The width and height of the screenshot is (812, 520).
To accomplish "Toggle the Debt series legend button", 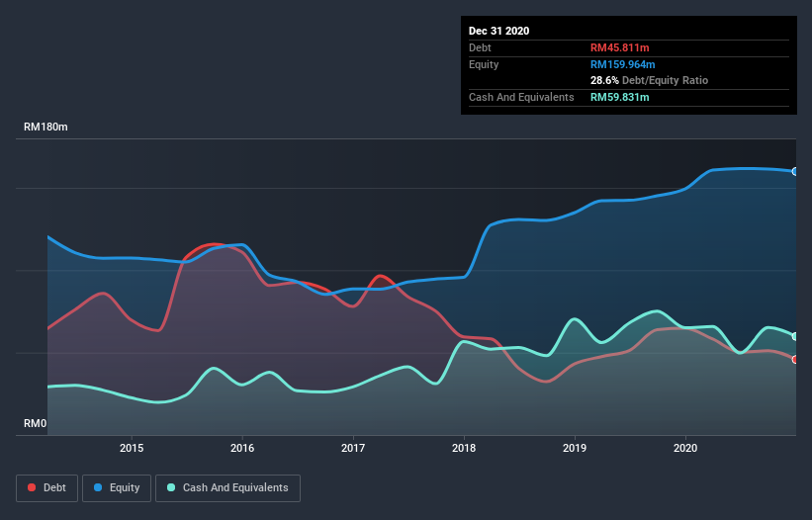I will tap(46, 488).
